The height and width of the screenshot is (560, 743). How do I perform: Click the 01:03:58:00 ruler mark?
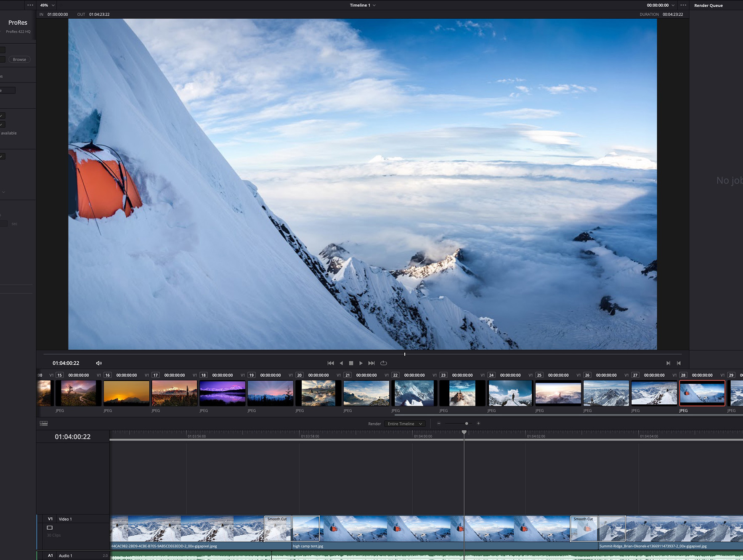pos(310,436)
